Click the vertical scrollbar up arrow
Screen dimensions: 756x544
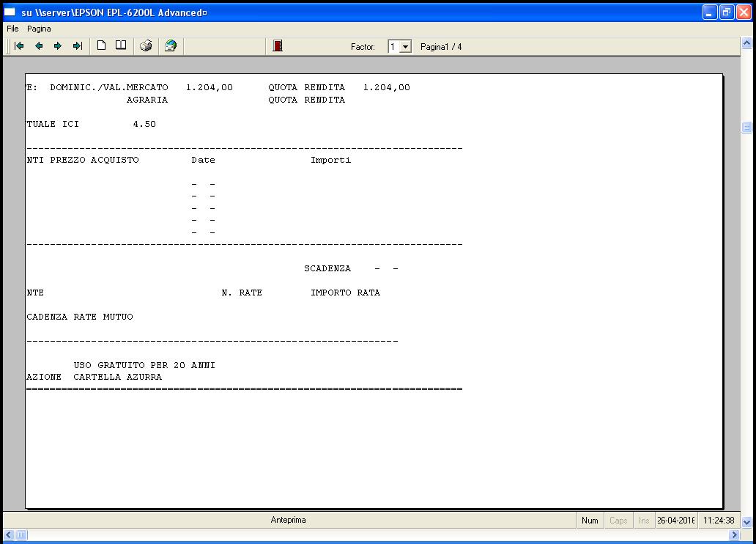coord(746,43)
